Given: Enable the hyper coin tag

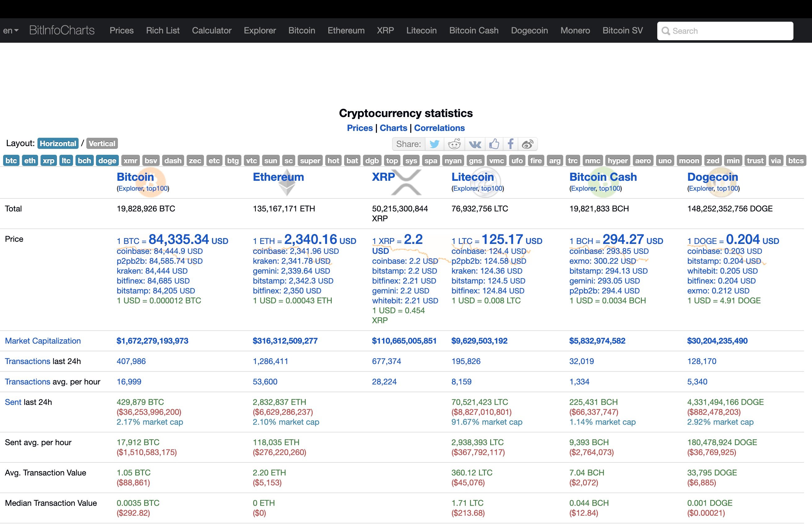Looking at the screenshot, I should (618, 161).
